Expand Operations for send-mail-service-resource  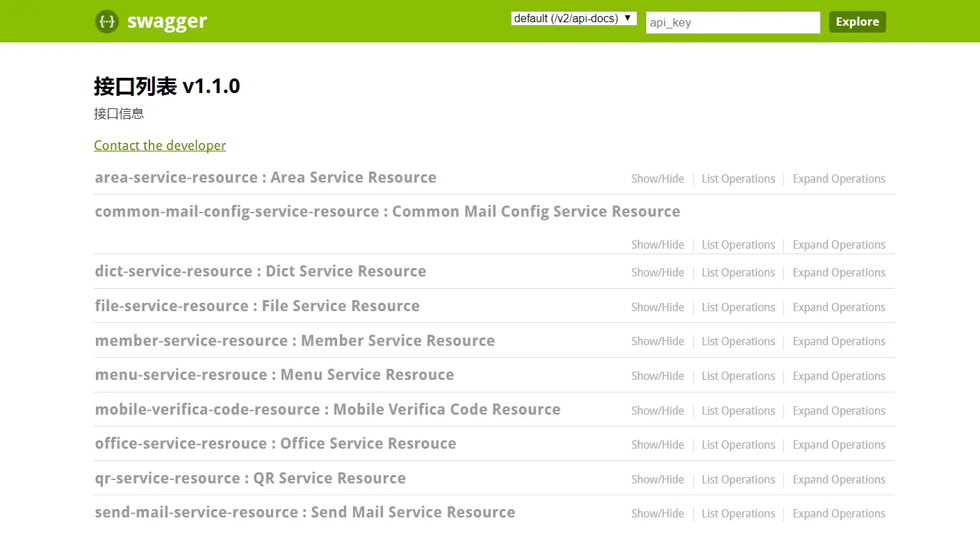coord(839,513)
